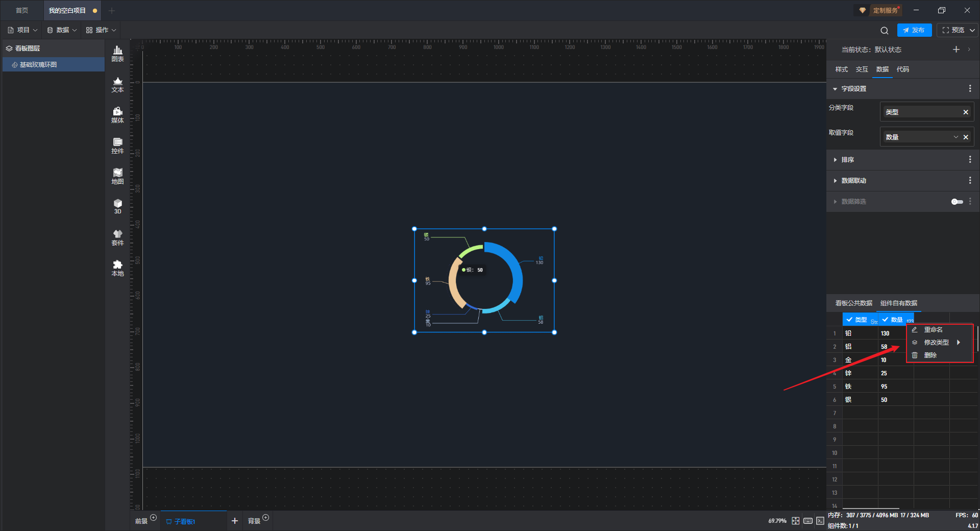
Task: Click data cell 铅 in row 1
Action: pyautogui.click(x=860, y=333)
